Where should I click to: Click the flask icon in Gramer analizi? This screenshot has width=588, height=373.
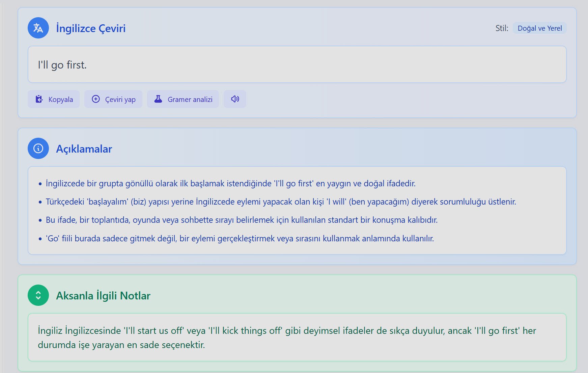[x=158, y=99]
